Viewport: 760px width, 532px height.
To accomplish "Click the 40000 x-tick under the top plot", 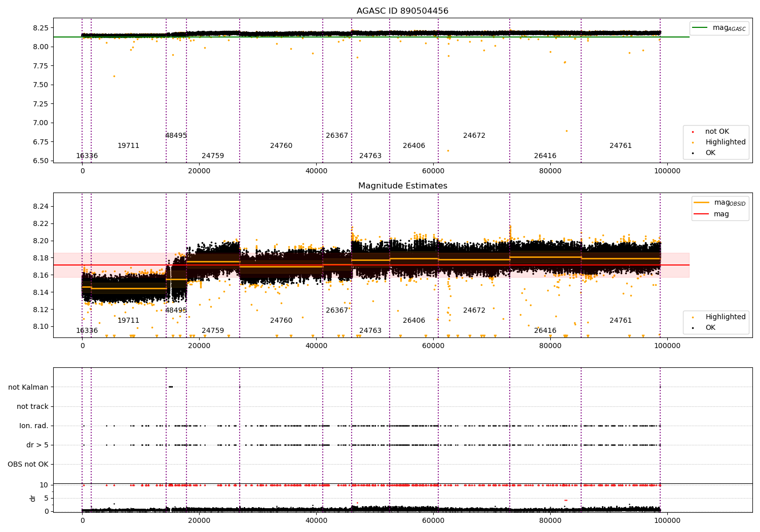I will [316, 171].
